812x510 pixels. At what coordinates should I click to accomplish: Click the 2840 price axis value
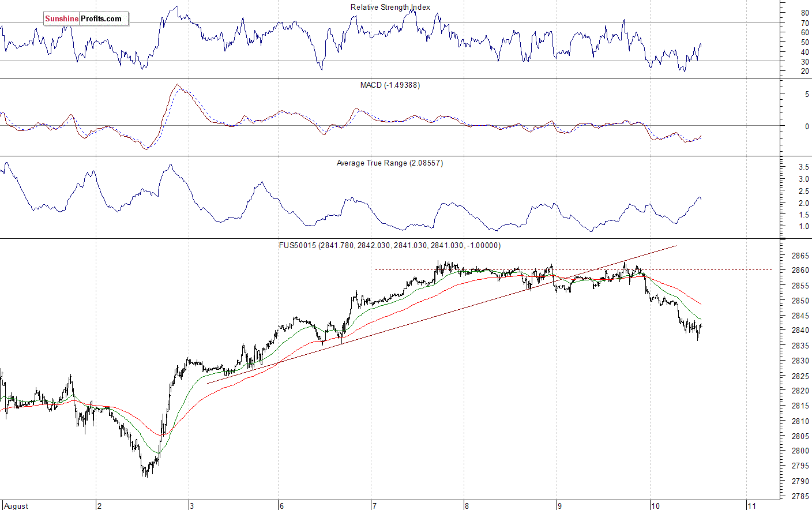[800, 331]
